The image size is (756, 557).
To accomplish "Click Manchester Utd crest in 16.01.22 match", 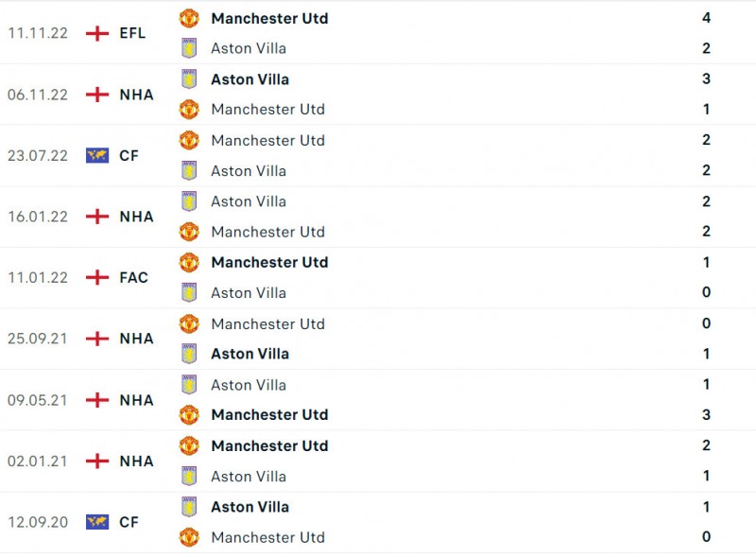I will (189, 232).
